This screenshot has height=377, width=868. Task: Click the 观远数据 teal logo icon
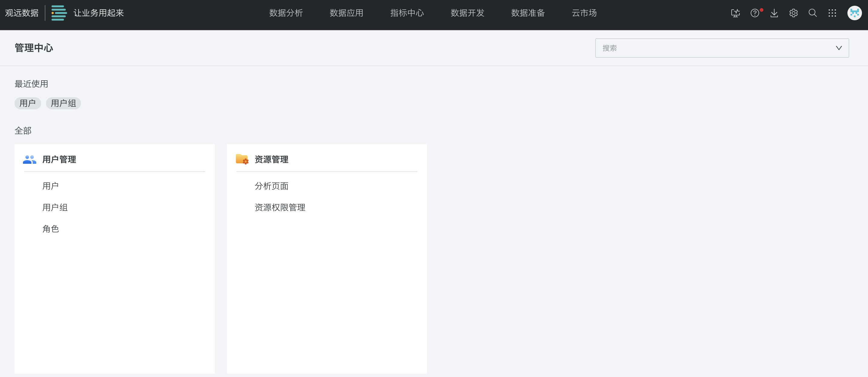pos(59,13)
